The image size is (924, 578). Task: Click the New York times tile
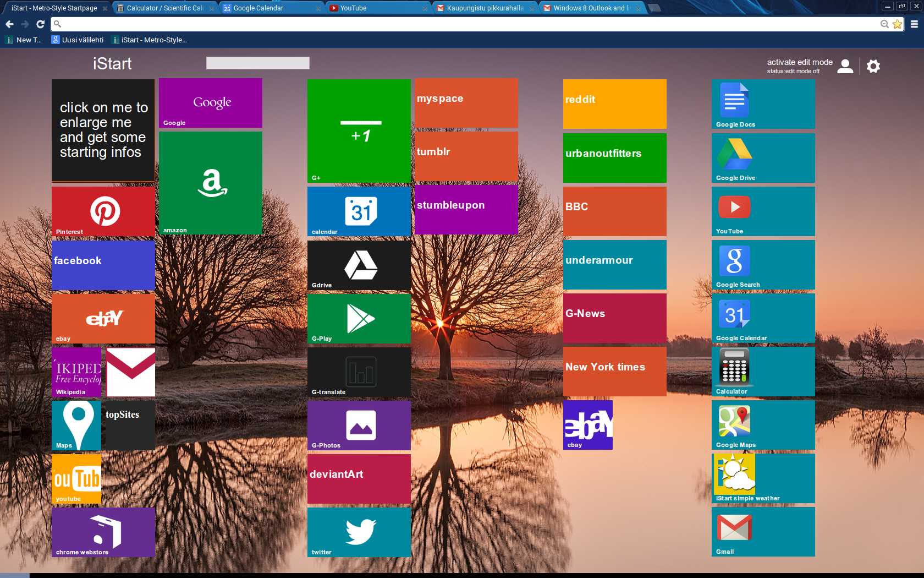click(x=614, y=372)
